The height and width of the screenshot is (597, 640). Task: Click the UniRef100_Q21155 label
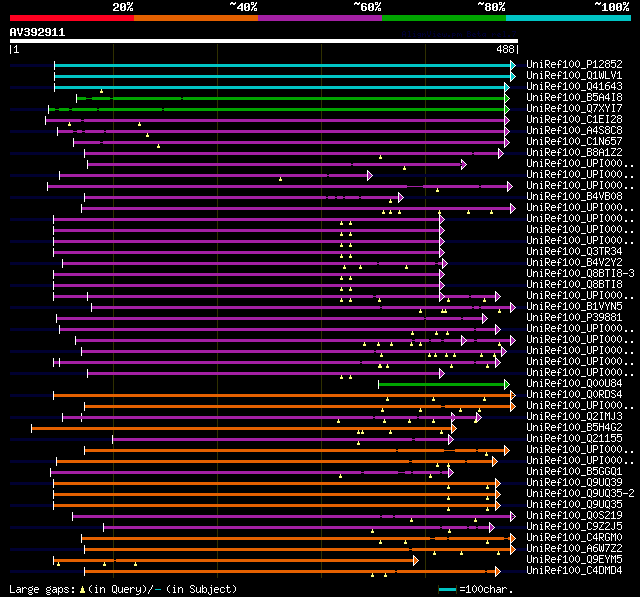[574, 439]
